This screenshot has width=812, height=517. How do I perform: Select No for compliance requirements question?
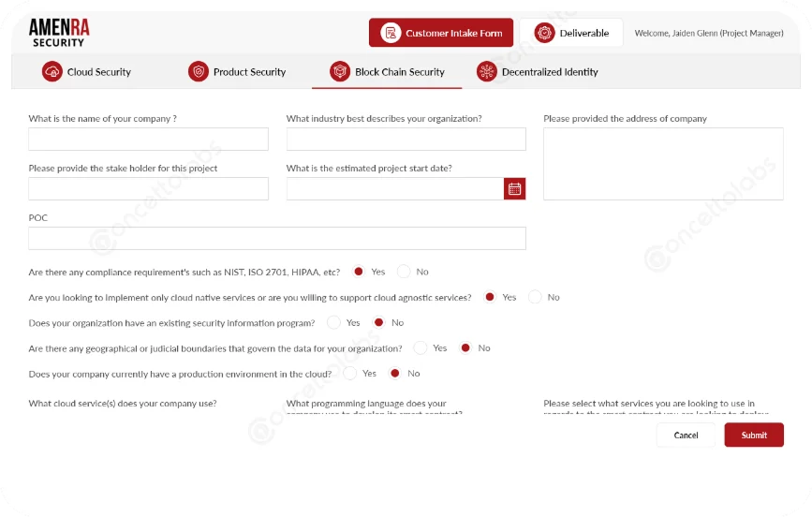(x=405, y=272)
